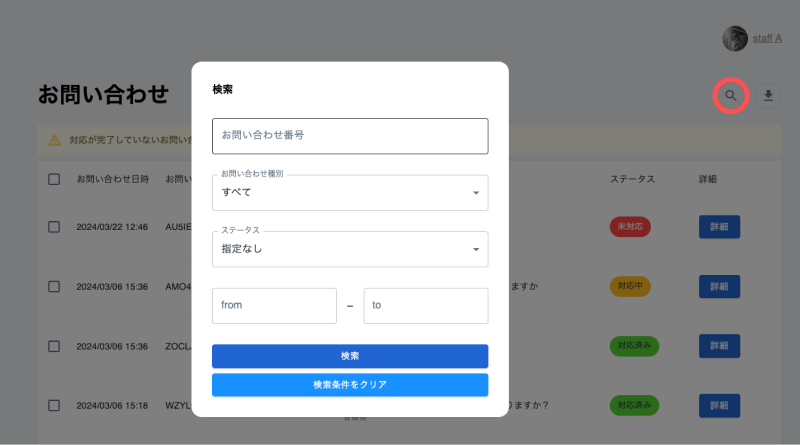Click the ステータス column header
Image resolution: width=800 pixels, height=445 pixels.
(632, 179)
